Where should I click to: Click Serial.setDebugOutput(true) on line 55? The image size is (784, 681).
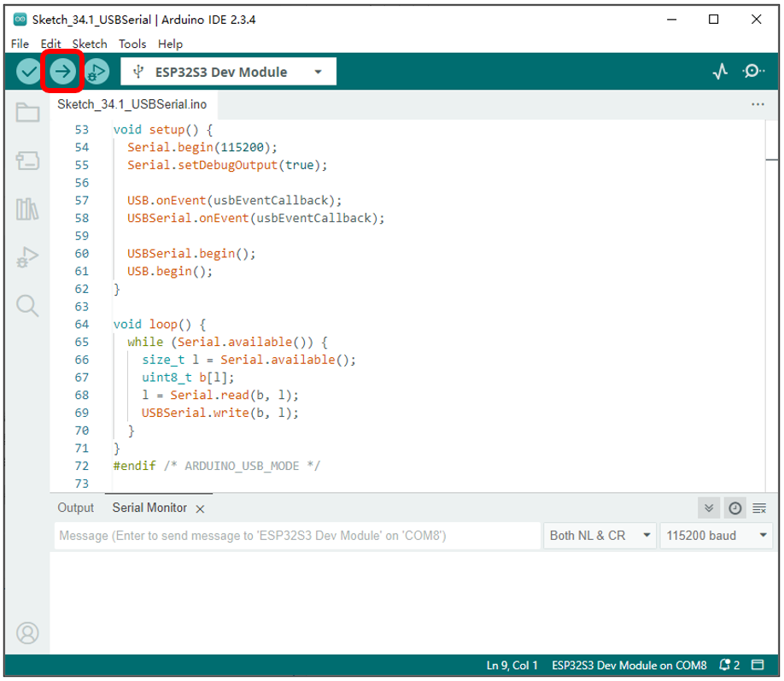click(227, 165)
